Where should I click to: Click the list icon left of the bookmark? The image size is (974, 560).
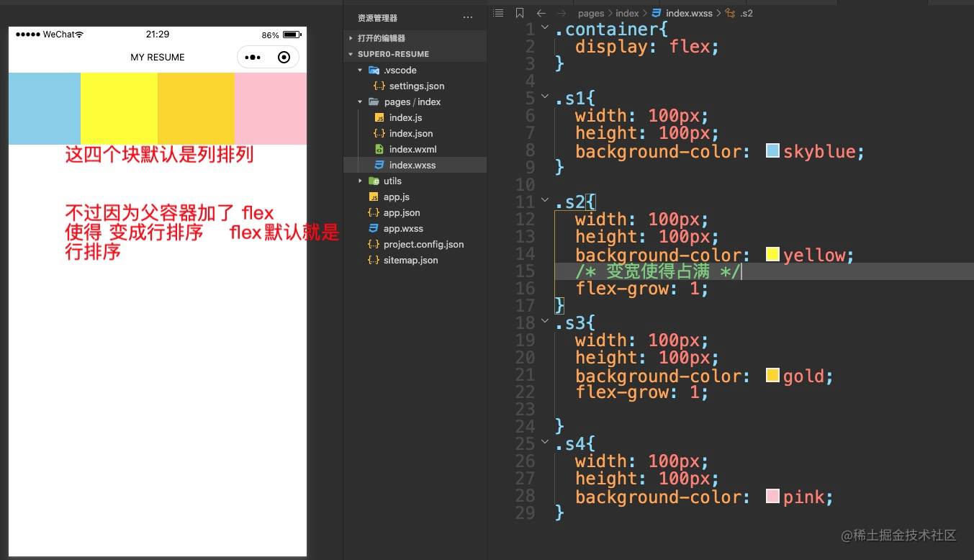coord(498,13)
